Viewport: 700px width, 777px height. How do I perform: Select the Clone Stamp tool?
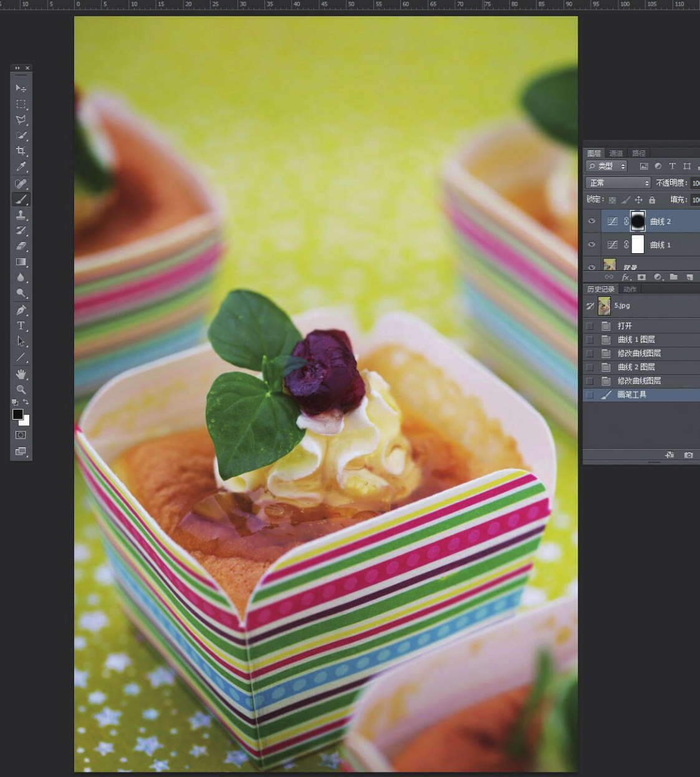(x=21, y=215)
